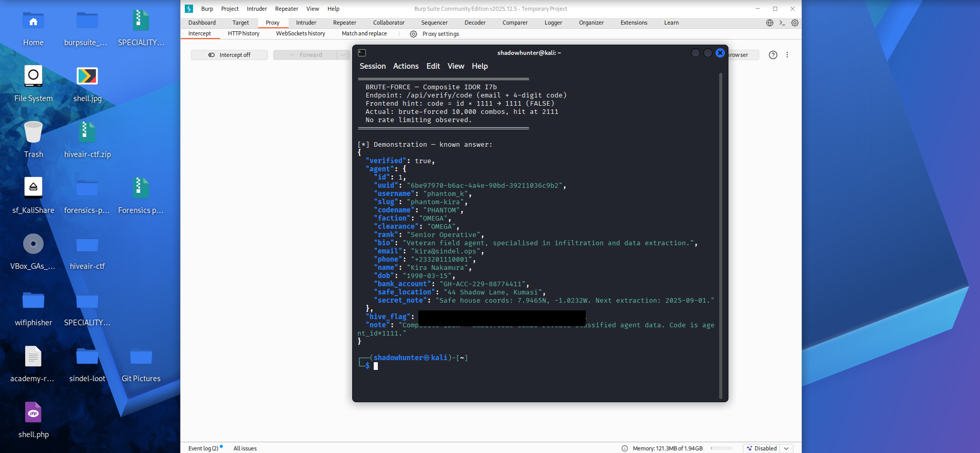Screen dimensions: 980x453
Task: Open the academy-r text file icon
Action: 33,356
